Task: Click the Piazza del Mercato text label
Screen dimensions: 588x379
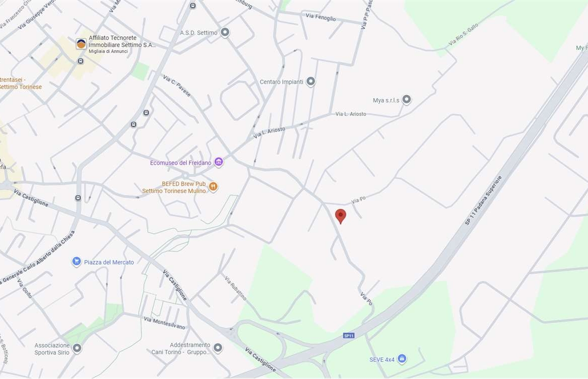Action: coord(109,262)
